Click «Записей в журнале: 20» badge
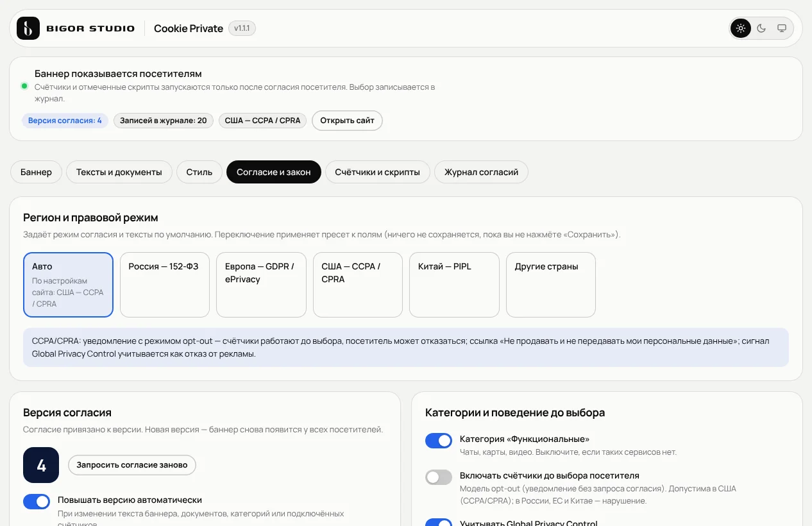812x526 pixels. [164, 121]
